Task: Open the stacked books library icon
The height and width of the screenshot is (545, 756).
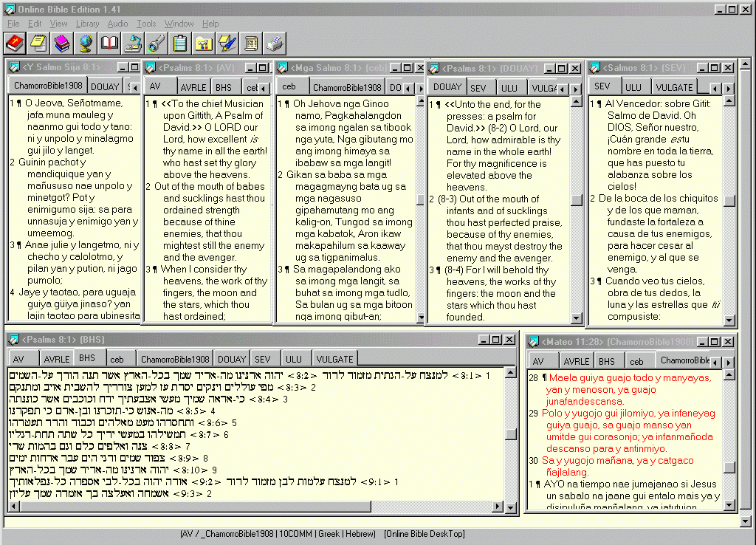Action: coord(62,44)
